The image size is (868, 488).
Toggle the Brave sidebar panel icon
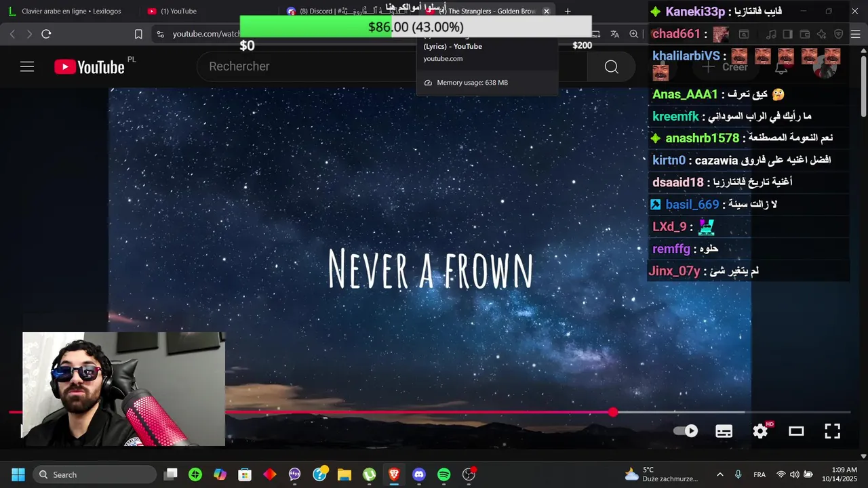[x=787, y=34]
